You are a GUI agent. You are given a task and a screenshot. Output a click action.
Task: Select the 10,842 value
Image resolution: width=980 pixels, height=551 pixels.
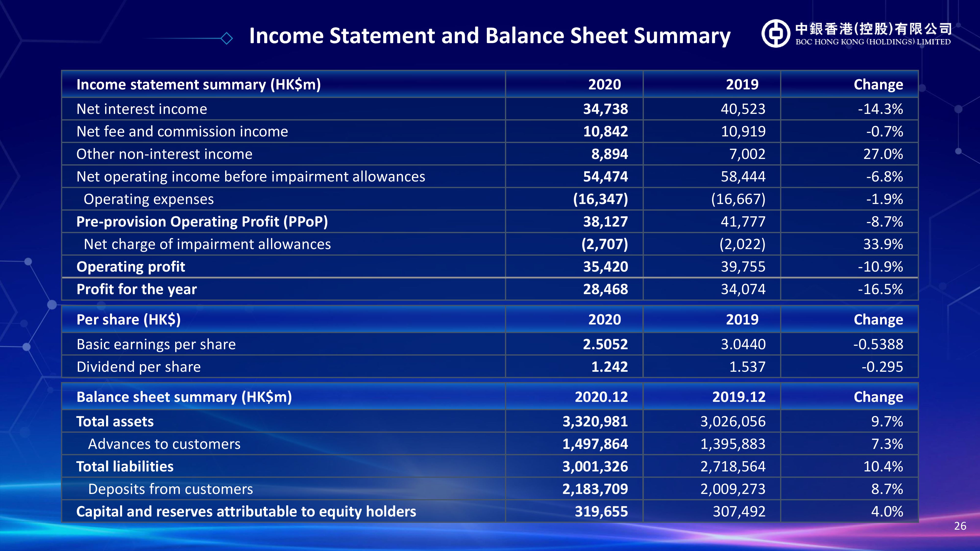pyautogui.click(x=606, y=132)
